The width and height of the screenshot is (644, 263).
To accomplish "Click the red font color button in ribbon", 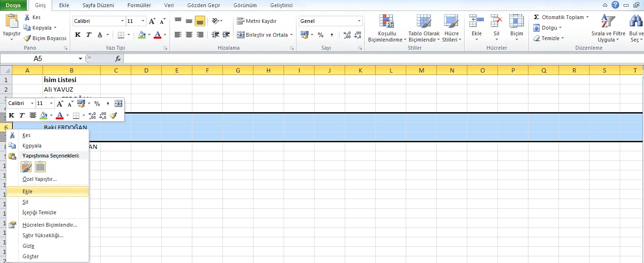I will pos(157,35).
